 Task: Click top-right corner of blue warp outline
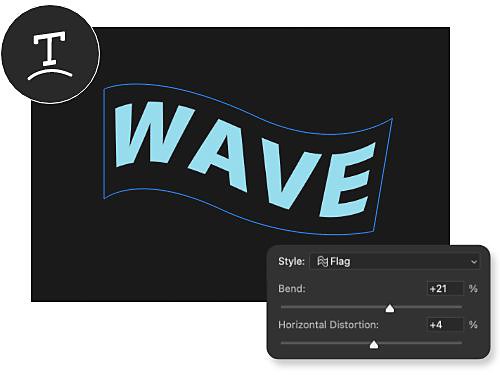point(392,118)
